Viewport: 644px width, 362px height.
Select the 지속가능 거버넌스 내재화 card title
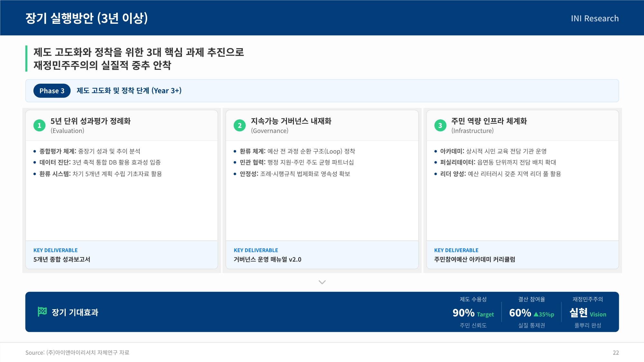click(x=291, y=121)
